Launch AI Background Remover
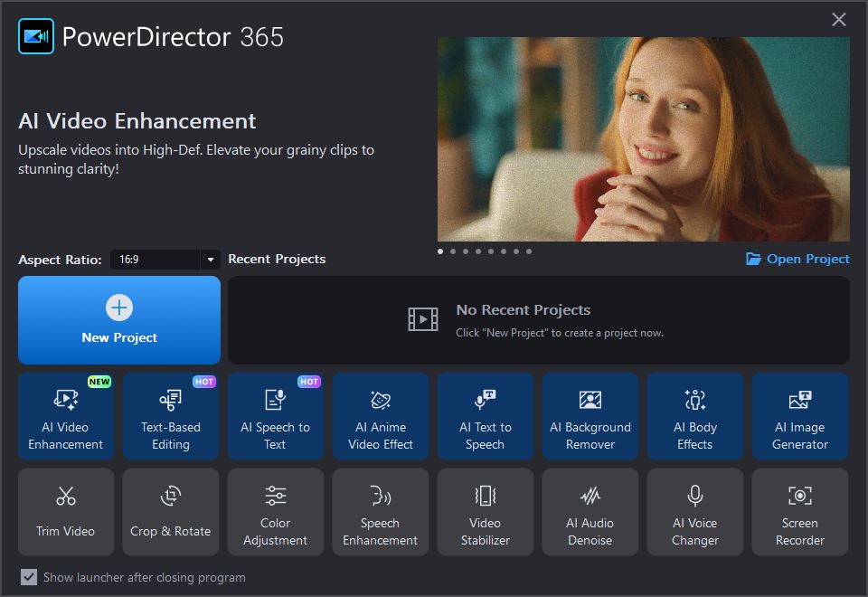The height and width of the screenshot is (597, 868). coord(590,416)
